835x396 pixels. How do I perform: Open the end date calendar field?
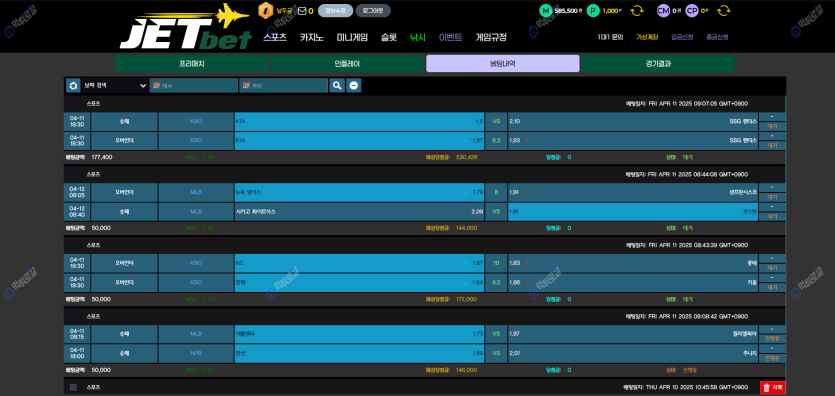(x=283, y=85)
